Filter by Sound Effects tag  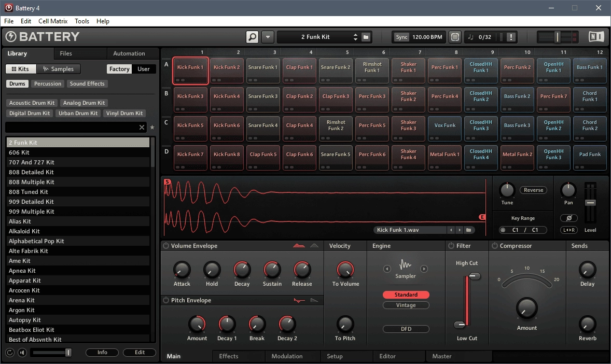click(87, 84)
